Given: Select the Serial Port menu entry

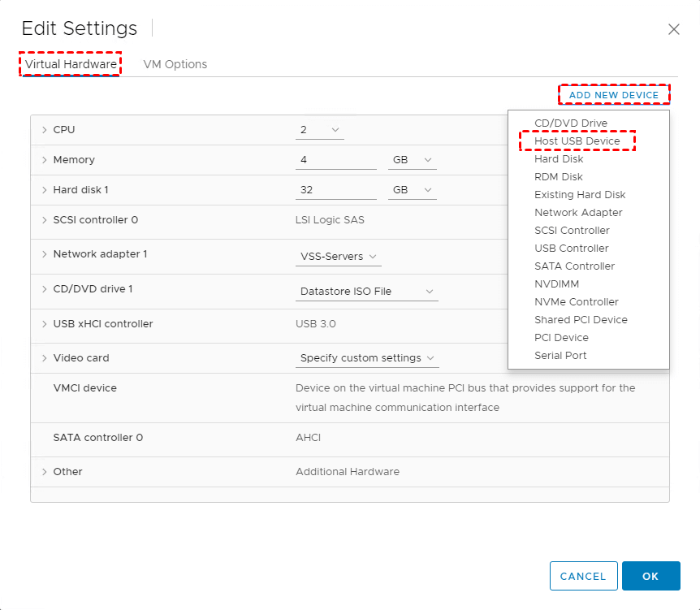Looking at the screenshot, I should tap(560, 356).
